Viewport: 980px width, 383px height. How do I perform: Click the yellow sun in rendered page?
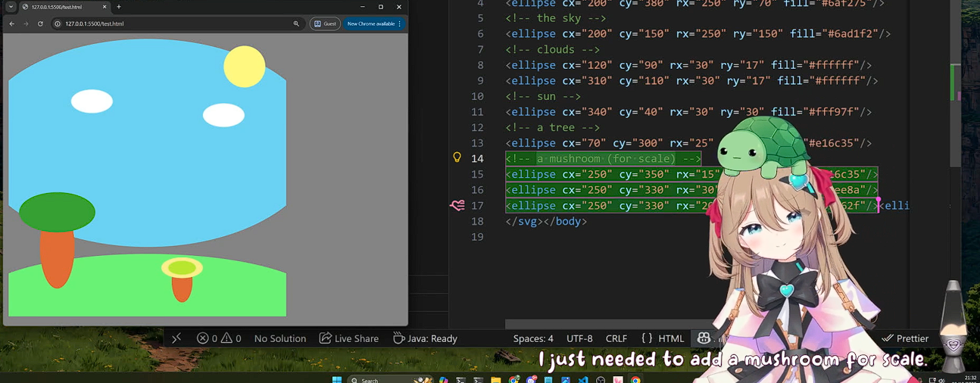pos(245,67)
